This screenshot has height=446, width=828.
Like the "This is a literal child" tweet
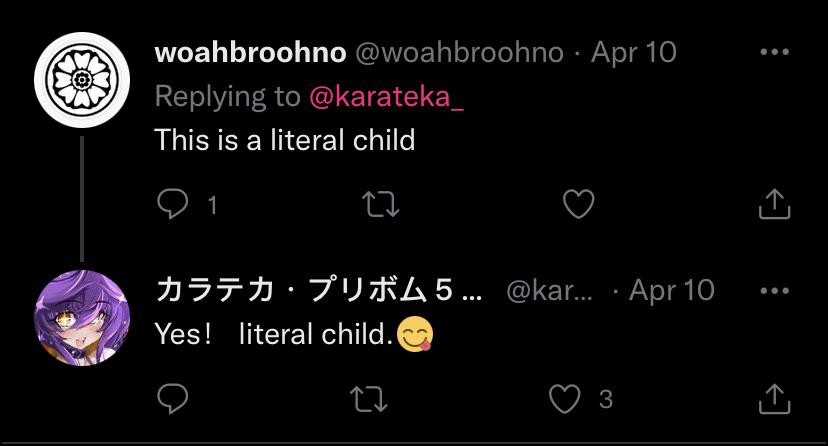[x=578, y=205]
